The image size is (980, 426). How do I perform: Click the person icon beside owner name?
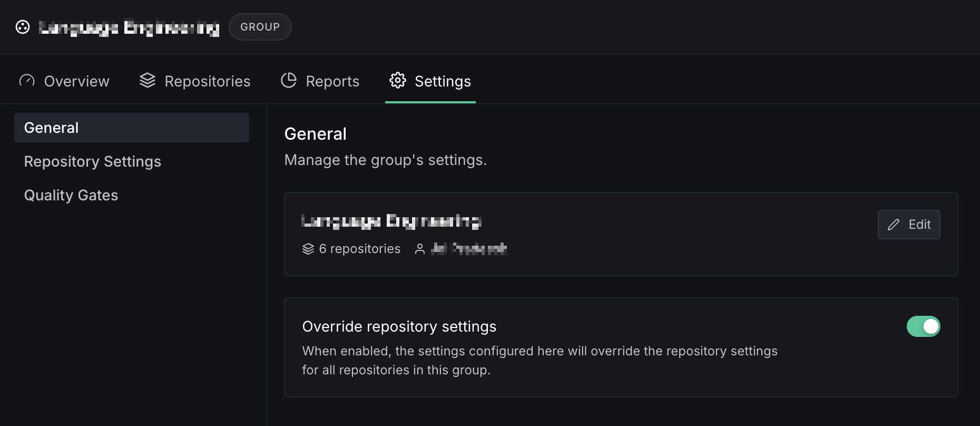(420, 249)
